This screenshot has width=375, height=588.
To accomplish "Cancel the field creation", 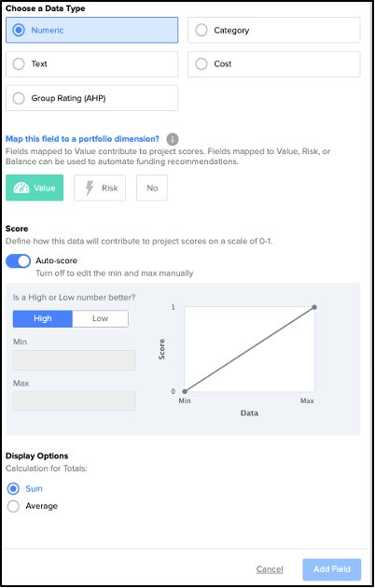I will (x=270, y=569).
